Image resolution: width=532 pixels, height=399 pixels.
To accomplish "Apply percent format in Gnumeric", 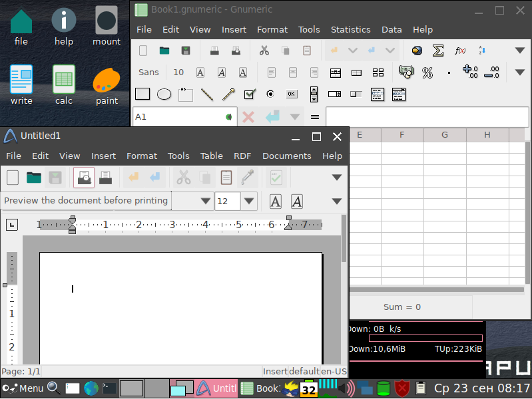I will (427, 72).
